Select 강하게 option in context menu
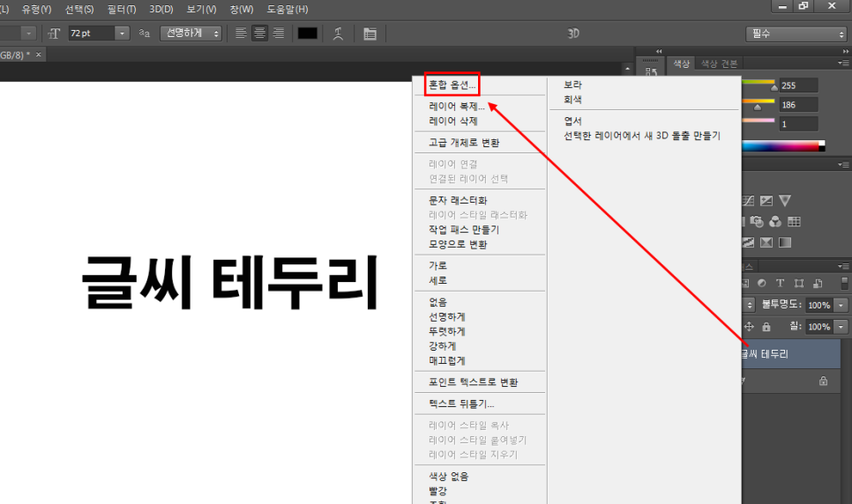852x504 pixels. click(x=442, y=346)
